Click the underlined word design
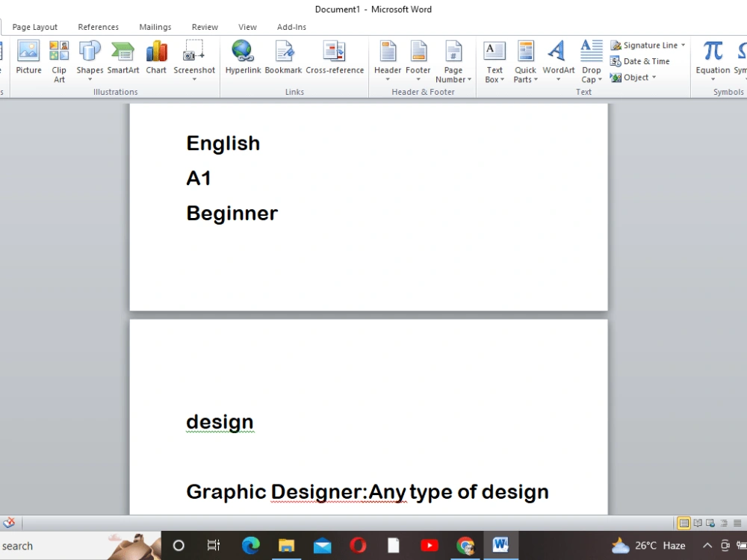This screenshot has height=560, width=747. (x=220, y=422)
